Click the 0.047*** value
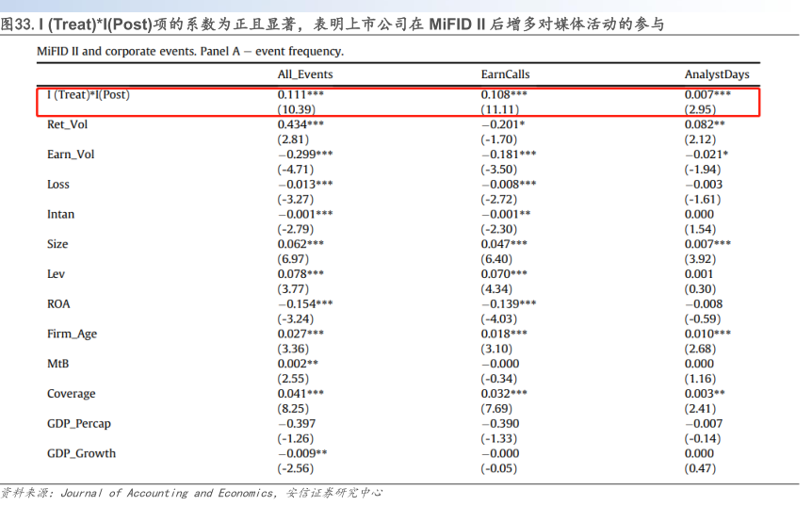This screenshot has width=812, height=522. [x=504, y=244]
